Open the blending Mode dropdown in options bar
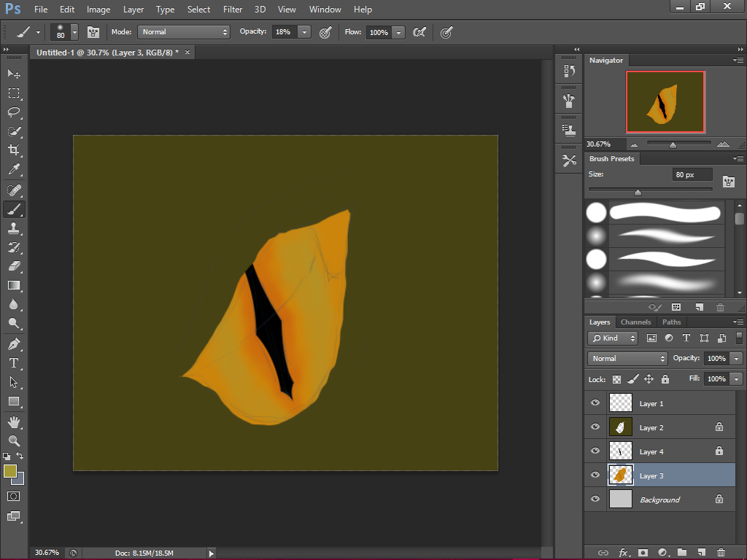This screenshot has height=560, width=747. pyautogui.click(x=183, y=32)
